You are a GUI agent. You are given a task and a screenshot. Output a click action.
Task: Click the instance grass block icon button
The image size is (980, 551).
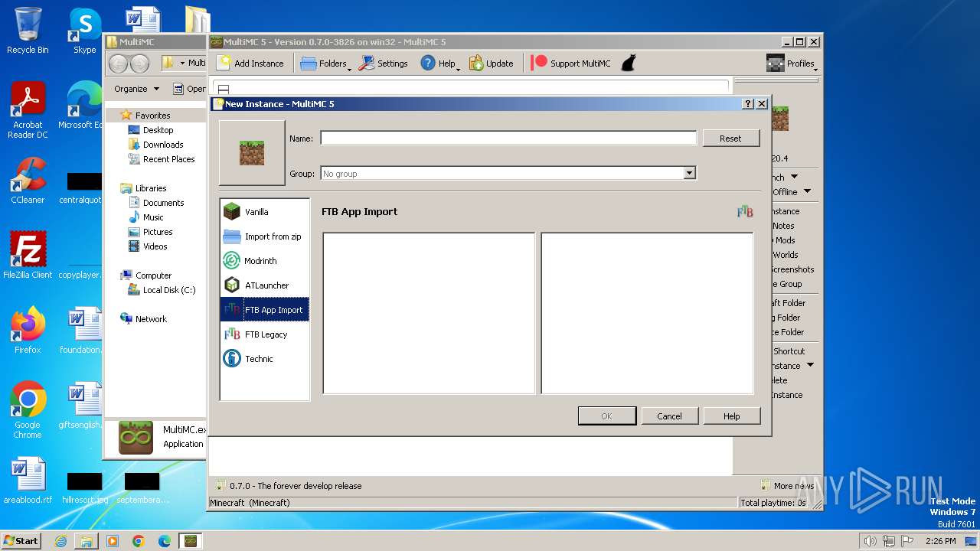pos(252,153)
